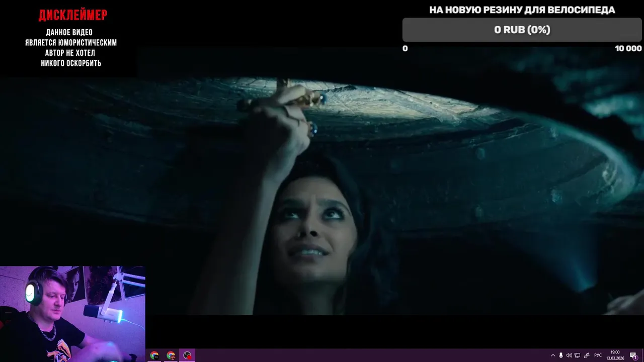644x362 pixels.
Task: Show hidden system tray icons chevron
Action: coord(553,355)
